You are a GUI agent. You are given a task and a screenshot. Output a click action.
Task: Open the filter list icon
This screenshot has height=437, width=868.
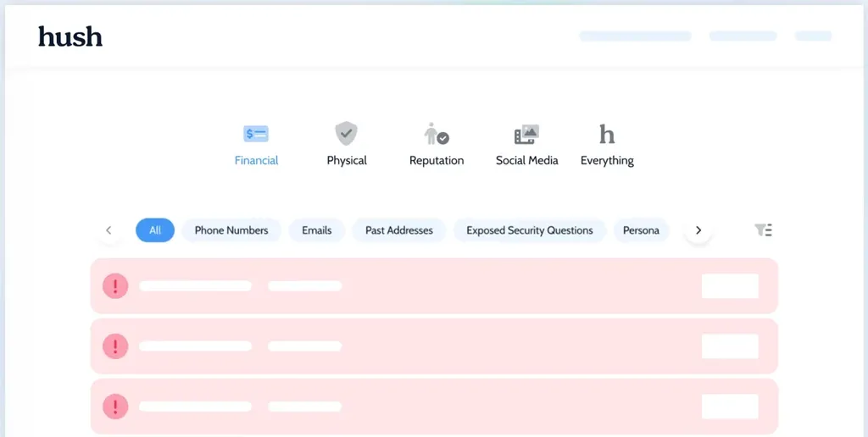point(764,230)
